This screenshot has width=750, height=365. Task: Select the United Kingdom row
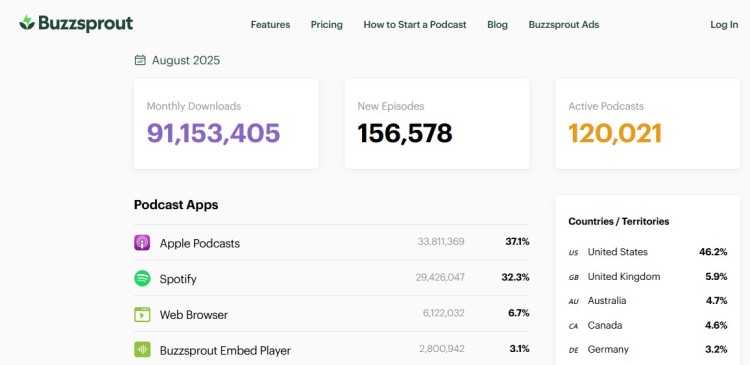coord(648,277)
